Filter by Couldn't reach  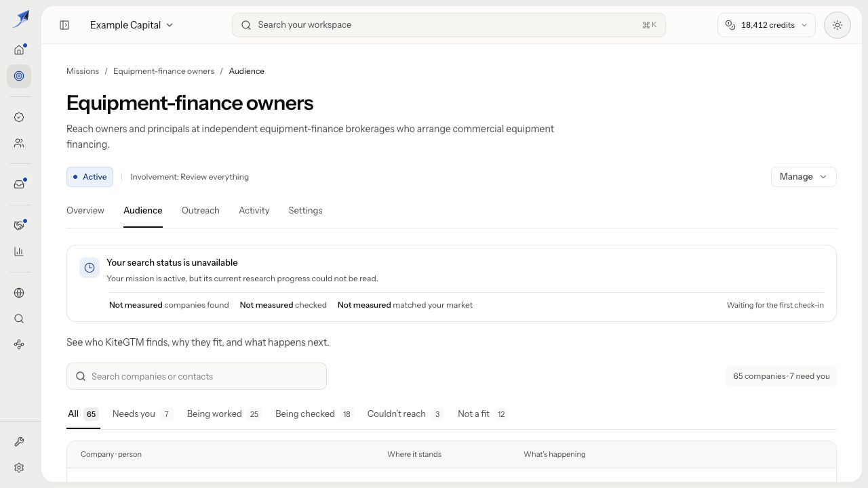click(405, 414)
